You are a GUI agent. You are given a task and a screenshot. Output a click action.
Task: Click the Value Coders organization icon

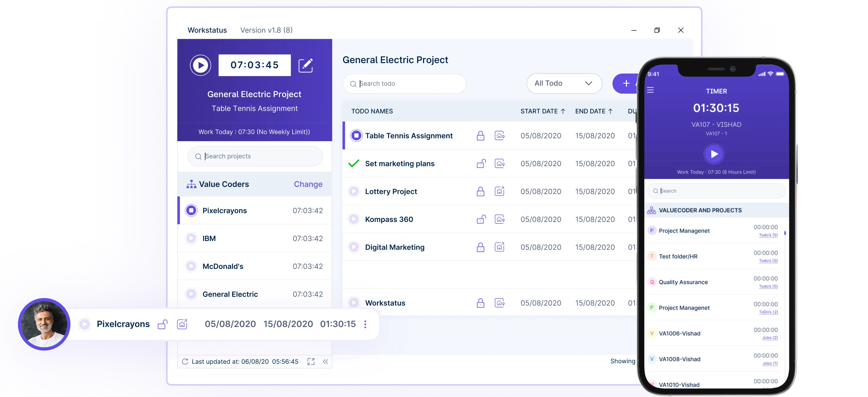(x=191, y=184)
